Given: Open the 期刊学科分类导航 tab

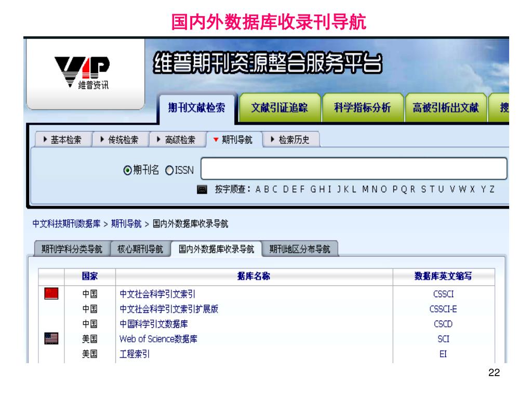Looking at the screenshot, I should (x=72, y=249).
